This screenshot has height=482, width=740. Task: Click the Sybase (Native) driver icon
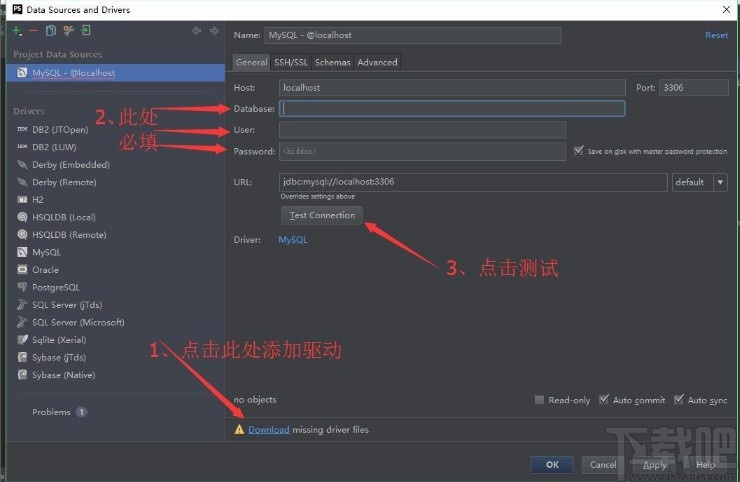tap(22, 374)
